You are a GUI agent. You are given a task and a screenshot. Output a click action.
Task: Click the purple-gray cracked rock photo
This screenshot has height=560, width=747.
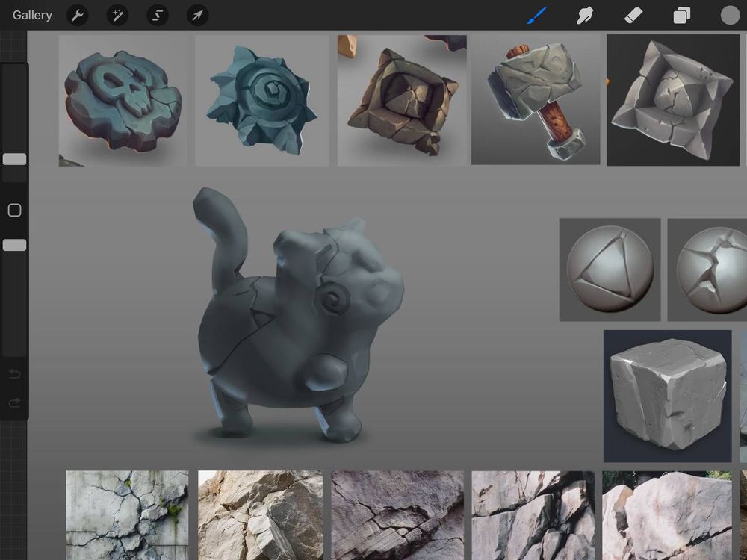tap(397, 515)
